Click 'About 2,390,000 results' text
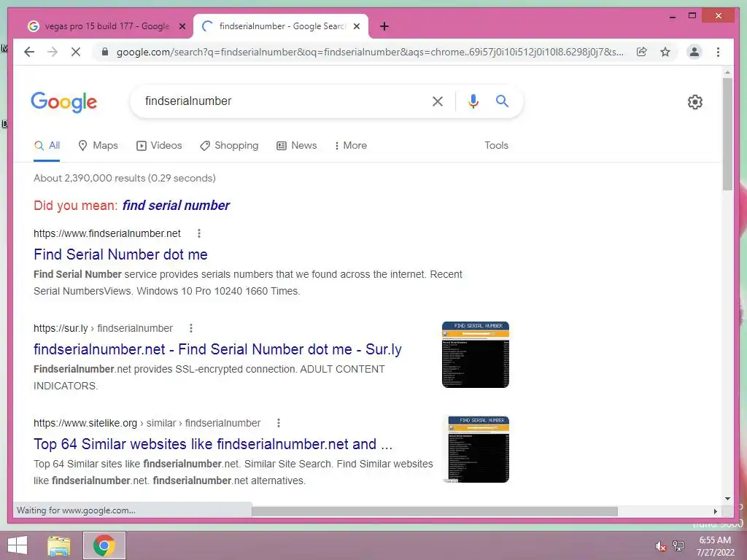The width and height of the screenshot is (747, 560). coord(90,178)
